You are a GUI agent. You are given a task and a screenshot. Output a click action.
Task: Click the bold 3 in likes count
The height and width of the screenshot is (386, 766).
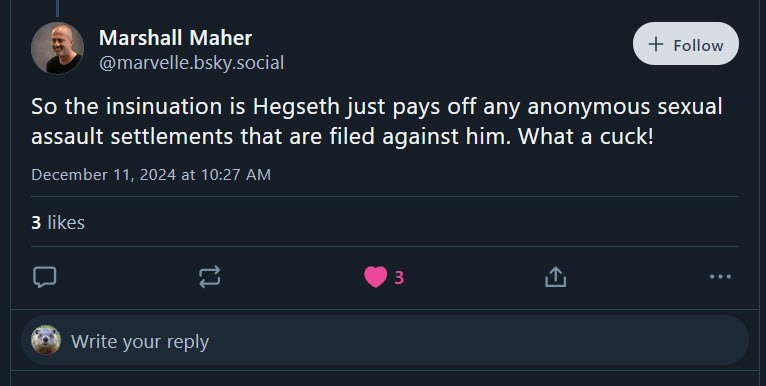[x=36, y=222]
